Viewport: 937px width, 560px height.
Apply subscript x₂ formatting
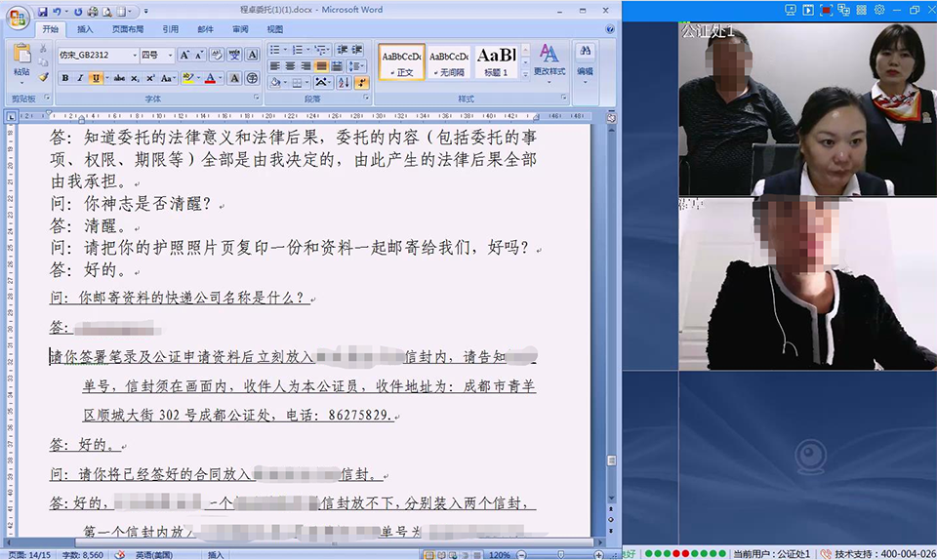coord(135,78)
